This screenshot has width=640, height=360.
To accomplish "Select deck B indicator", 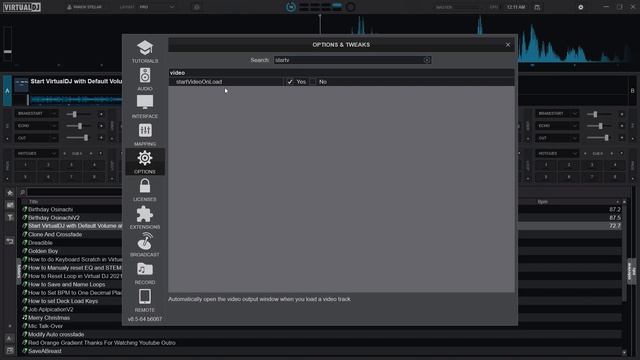I will [x=632, y=91].
